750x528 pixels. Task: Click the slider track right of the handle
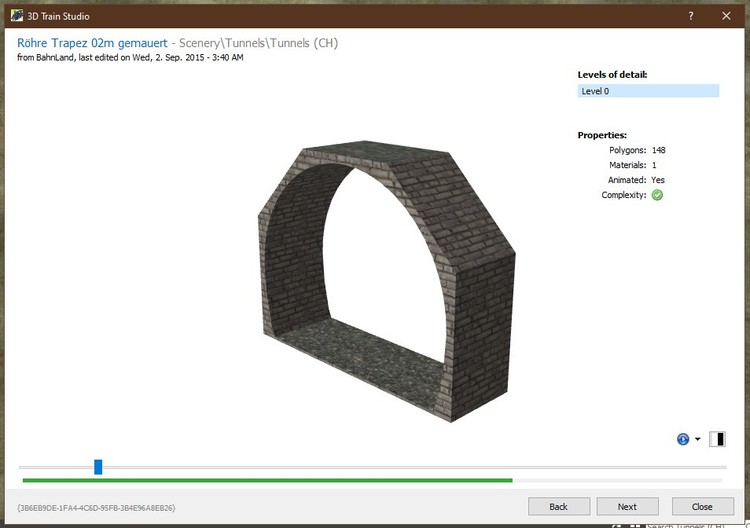[x=400, y=467]
